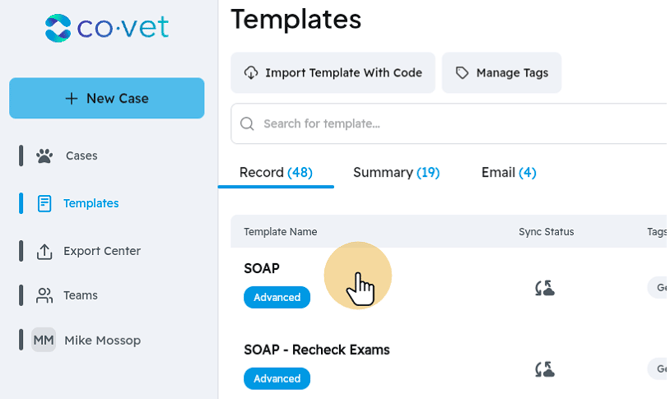Click Advanced badge under SOAP

coord(277,297)
